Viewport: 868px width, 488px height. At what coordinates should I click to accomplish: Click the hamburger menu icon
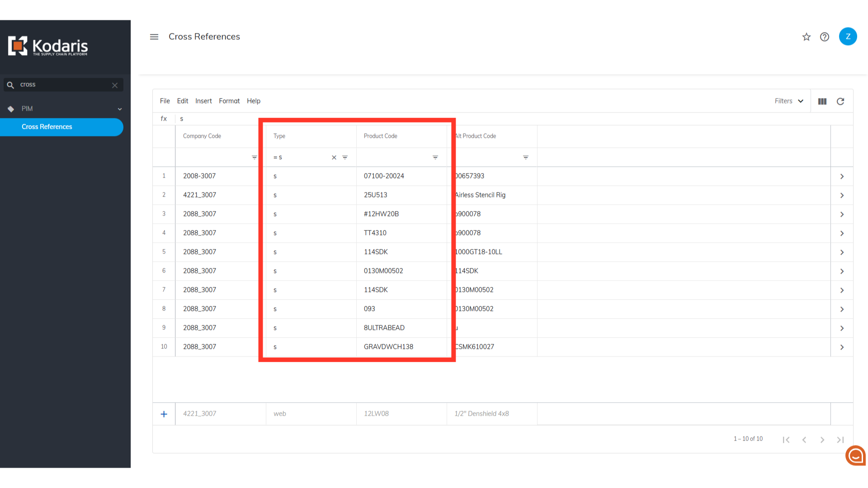(x=154, y=37)
